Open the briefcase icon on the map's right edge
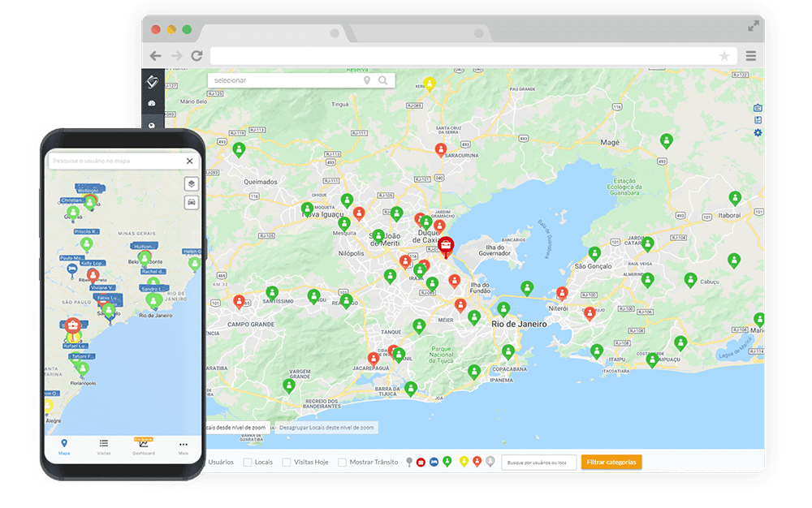 click(x=758, y=108)
